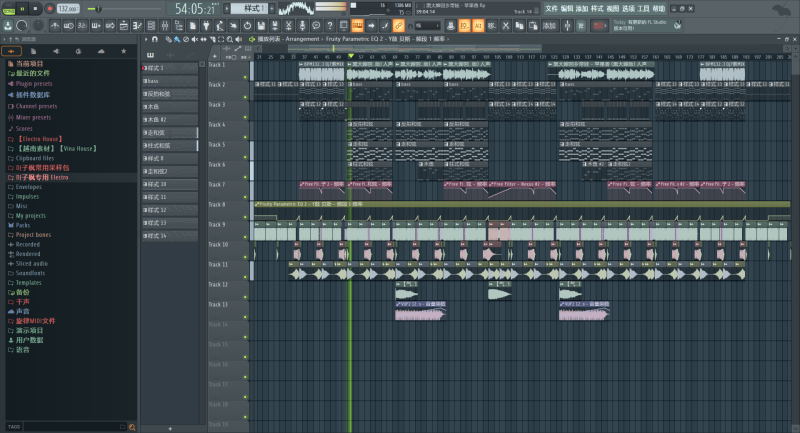Open the mixer view icon
Screen dimensions: 800x433
pyautogui.click(x=165, y=26)
